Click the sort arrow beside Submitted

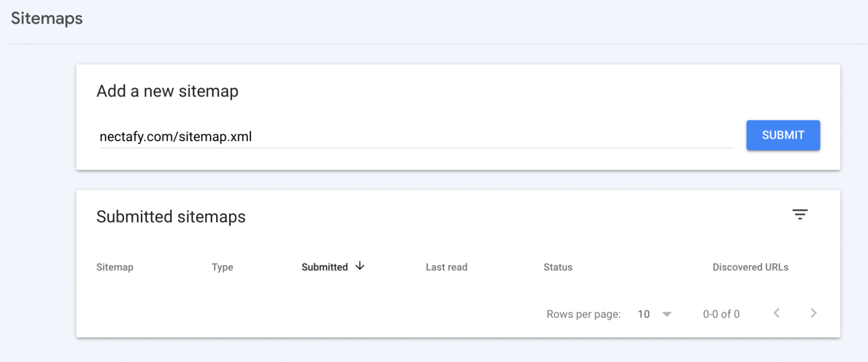[360, 267]
